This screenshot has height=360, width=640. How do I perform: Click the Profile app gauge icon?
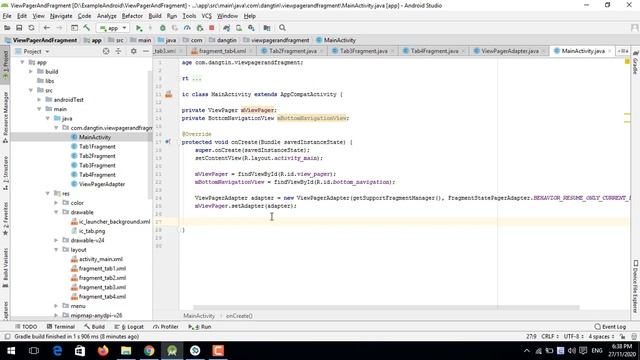pyautogui.click(x=187, y=28)
